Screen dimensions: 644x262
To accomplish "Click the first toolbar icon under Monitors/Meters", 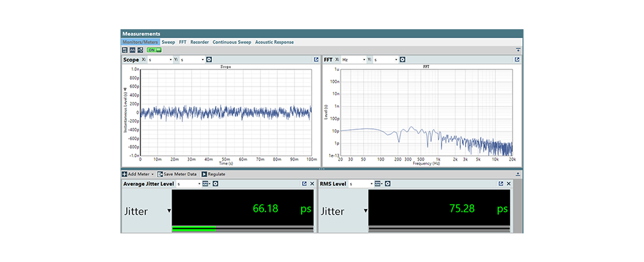I will (x=125, y=50).
